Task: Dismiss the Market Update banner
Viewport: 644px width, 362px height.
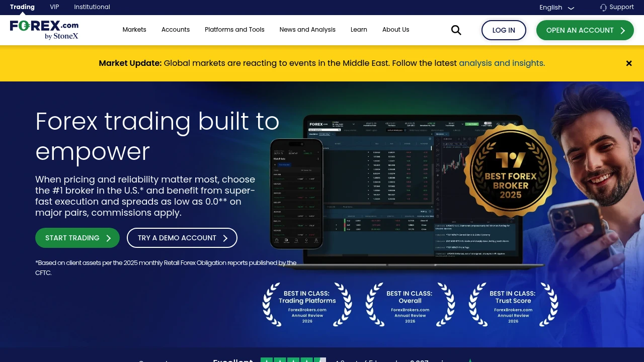Action: (x=629, y=63)
